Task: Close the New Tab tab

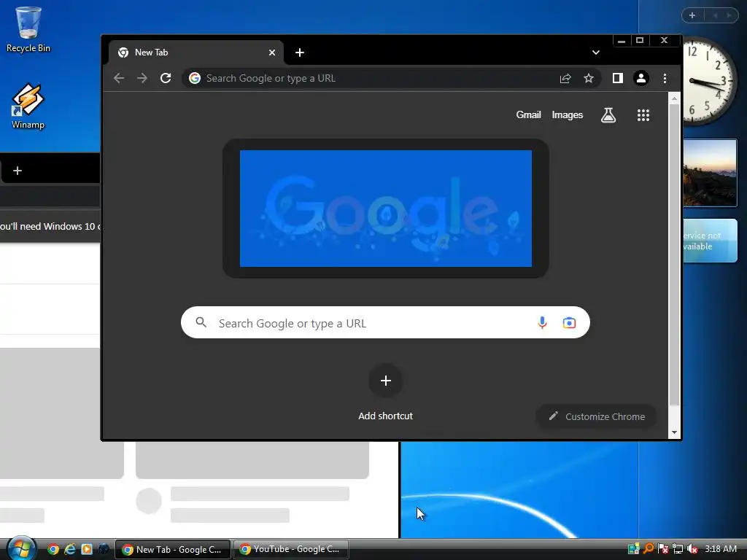Action: coord(272,52)
